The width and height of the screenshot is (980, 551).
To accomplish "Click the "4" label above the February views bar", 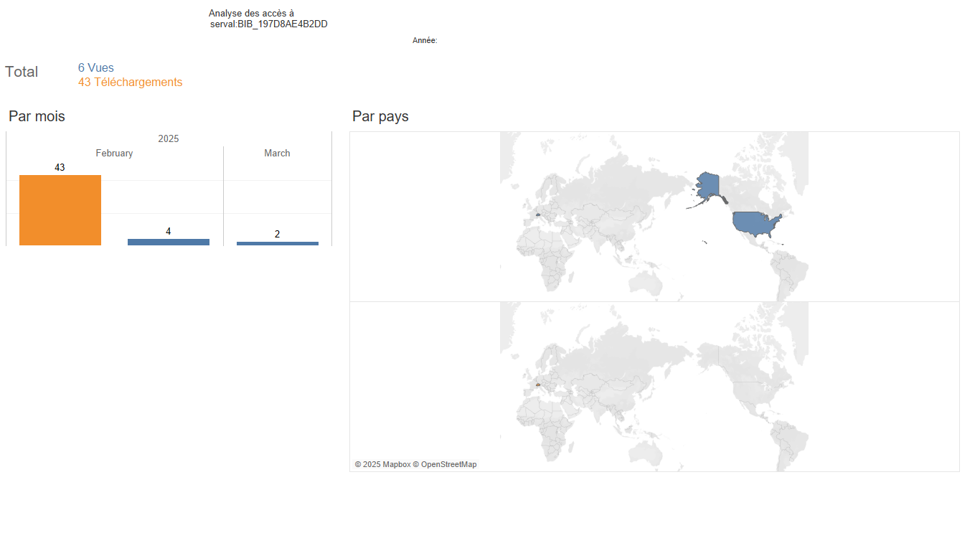I will [169, 232].
